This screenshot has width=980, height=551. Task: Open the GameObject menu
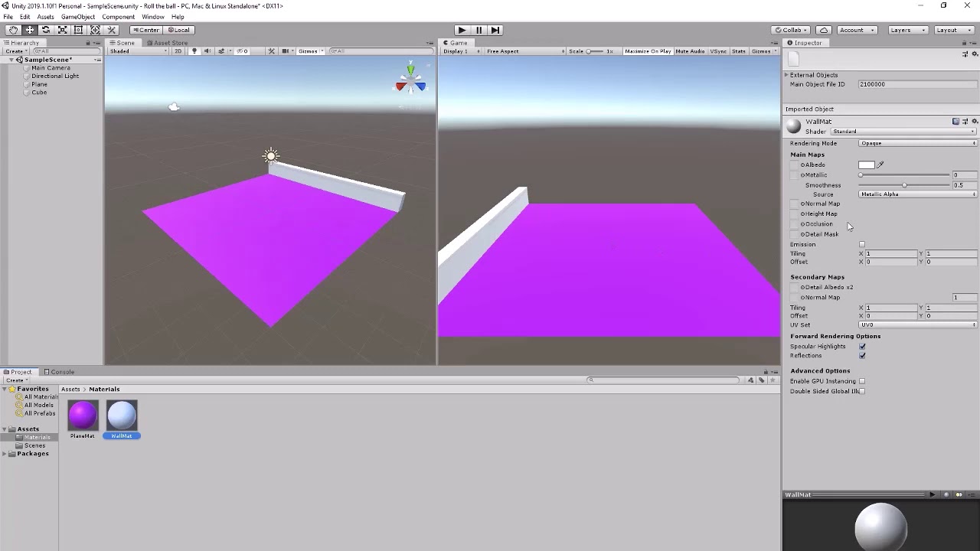(78, 17)
